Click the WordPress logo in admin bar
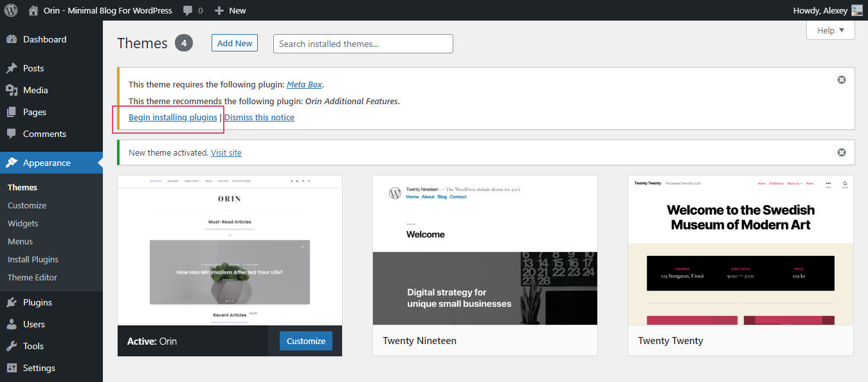868x382 pixels. click(x=10, y=10)
